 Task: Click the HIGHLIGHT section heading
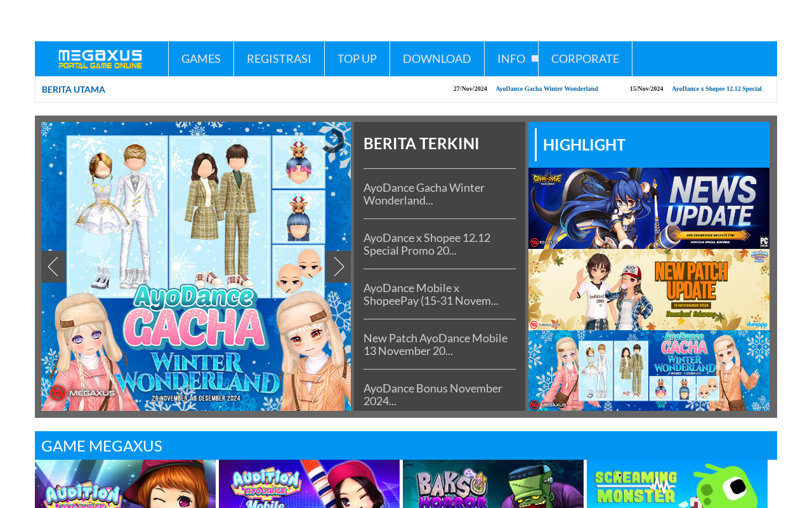[584, 145]
